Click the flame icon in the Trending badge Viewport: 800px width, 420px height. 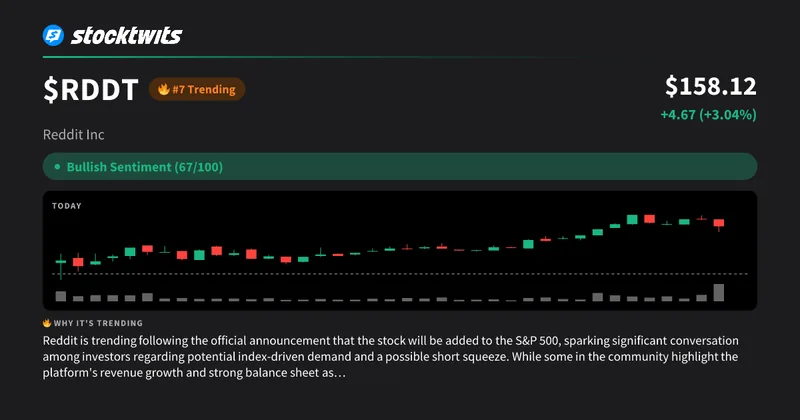[163, 89]
